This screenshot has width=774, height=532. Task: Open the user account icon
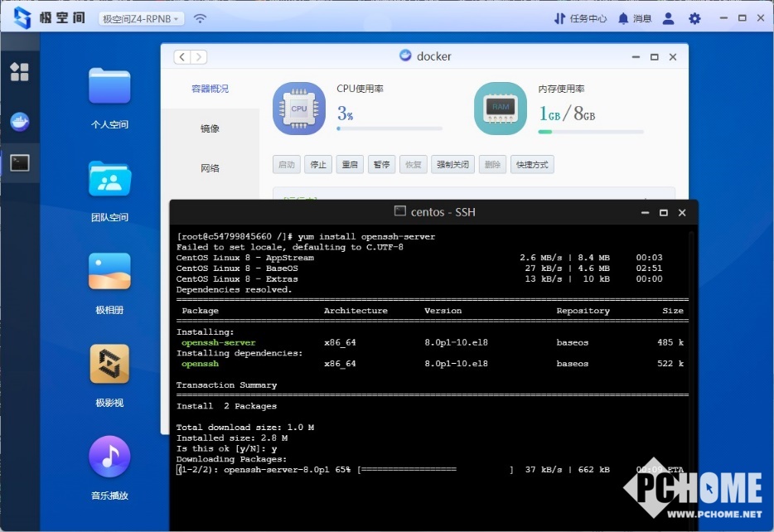coord(669,18)
